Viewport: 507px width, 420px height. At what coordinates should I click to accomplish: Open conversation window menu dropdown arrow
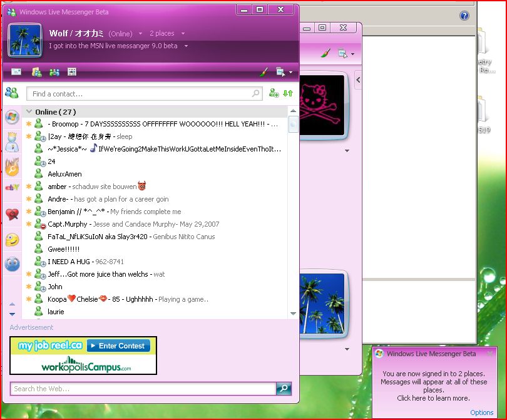pos(352,54)
